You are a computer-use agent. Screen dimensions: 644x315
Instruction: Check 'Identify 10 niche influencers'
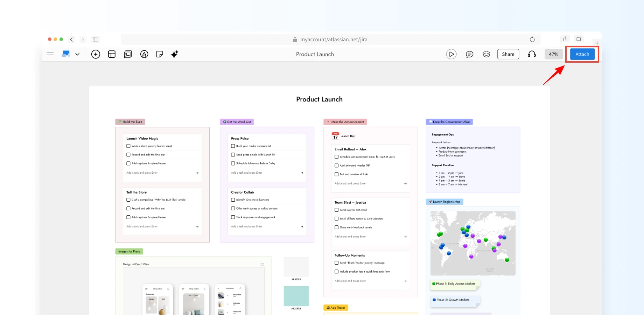coord(233,200)
